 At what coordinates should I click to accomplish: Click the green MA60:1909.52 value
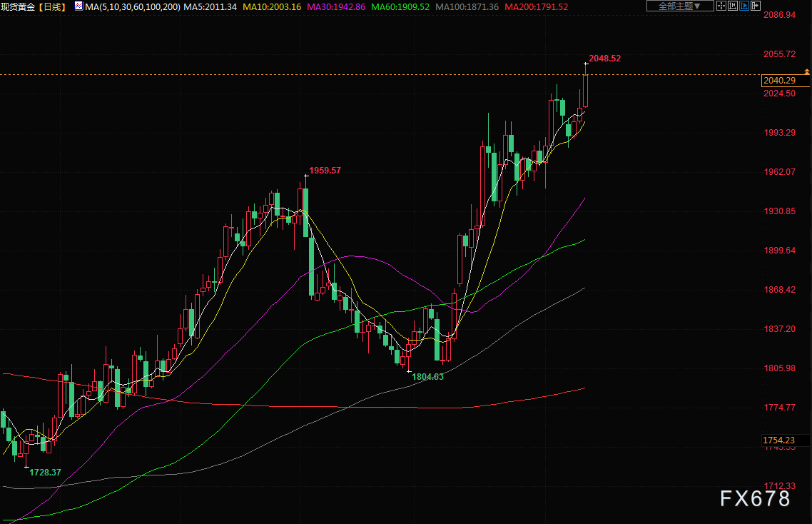pos(400,6)
